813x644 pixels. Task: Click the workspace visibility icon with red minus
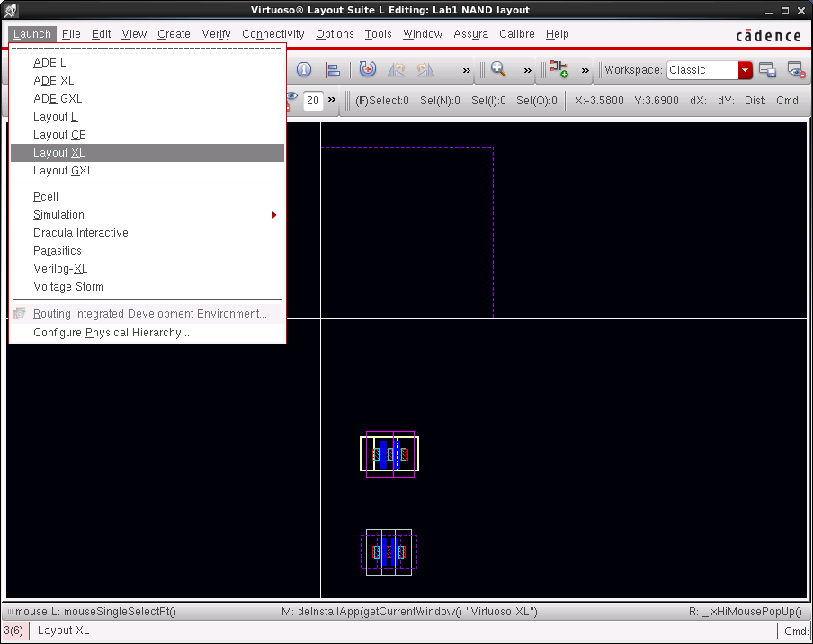point(796,69)
